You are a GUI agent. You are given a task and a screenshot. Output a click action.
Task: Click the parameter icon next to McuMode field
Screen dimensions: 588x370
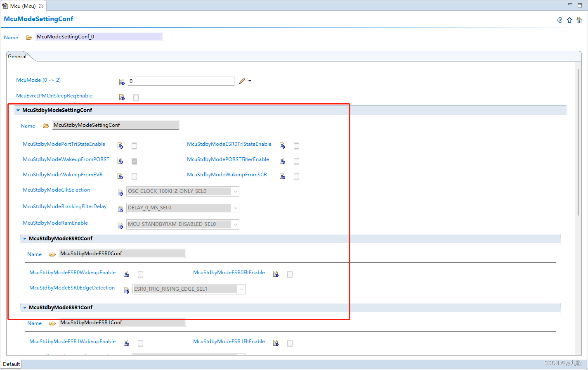click(x=122, y=82)
